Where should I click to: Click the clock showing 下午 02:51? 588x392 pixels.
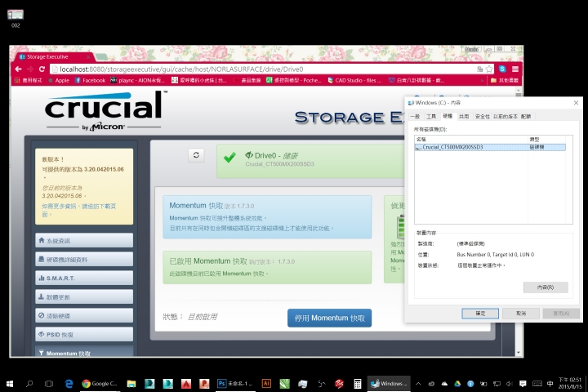pos(570,383)
